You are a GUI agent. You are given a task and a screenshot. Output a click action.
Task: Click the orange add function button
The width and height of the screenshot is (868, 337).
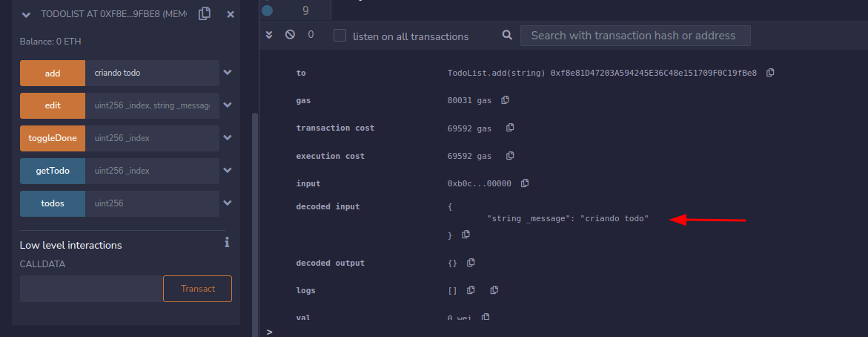point(53,73)
